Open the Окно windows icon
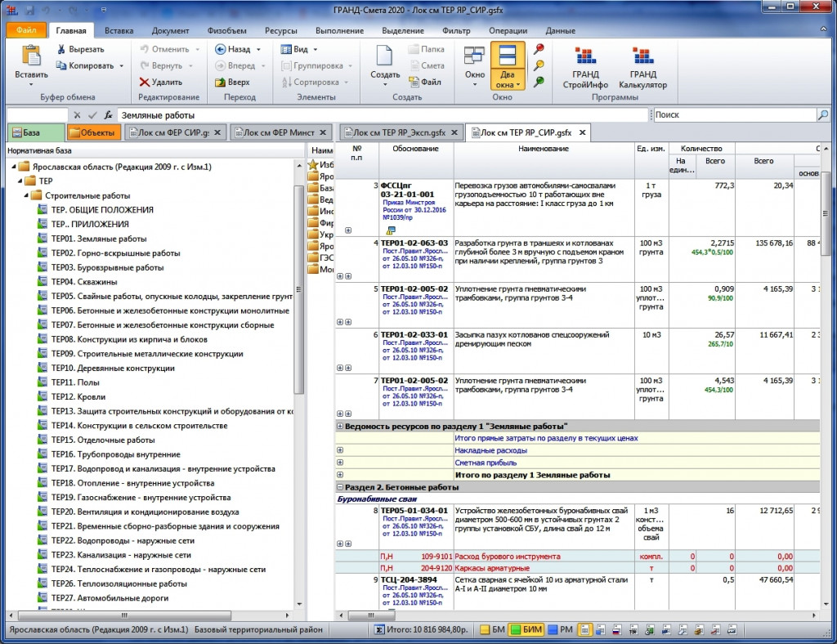The image size is (837, 644). coord(474,56)
